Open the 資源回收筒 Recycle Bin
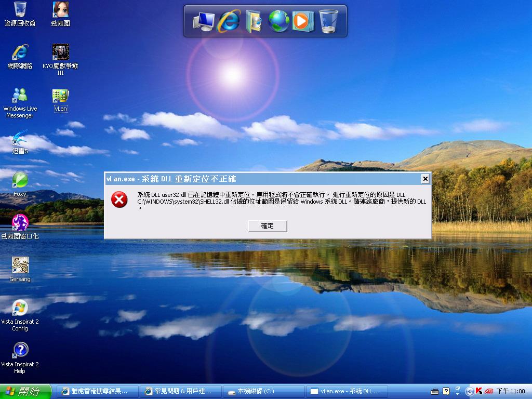 pos(20,13)
